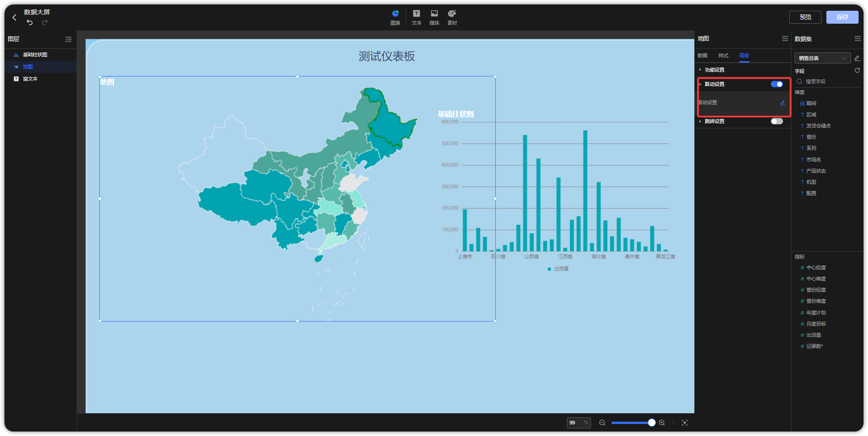Click the date icon beside 期间
This screenshot has height=436, width=868.
(802, 103)
